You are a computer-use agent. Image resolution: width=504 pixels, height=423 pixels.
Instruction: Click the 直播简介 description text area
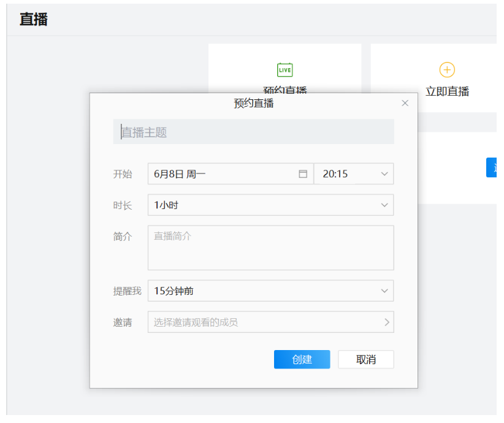(270, 248)
